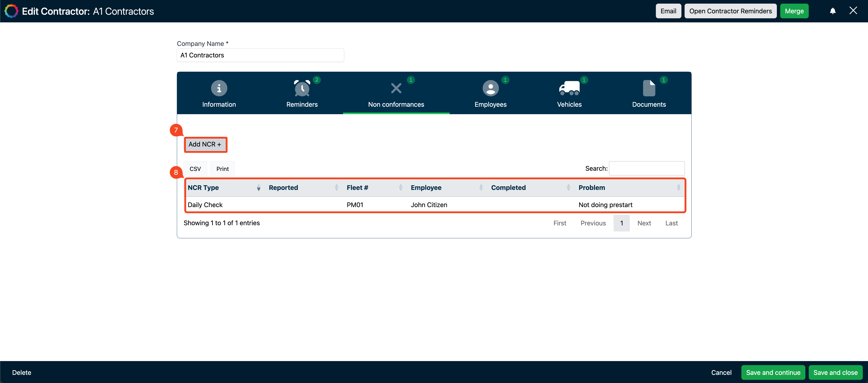Click the sort arrows on Reported column
The width and height of the screenshot is (868, 383).
tap(337, 188)
